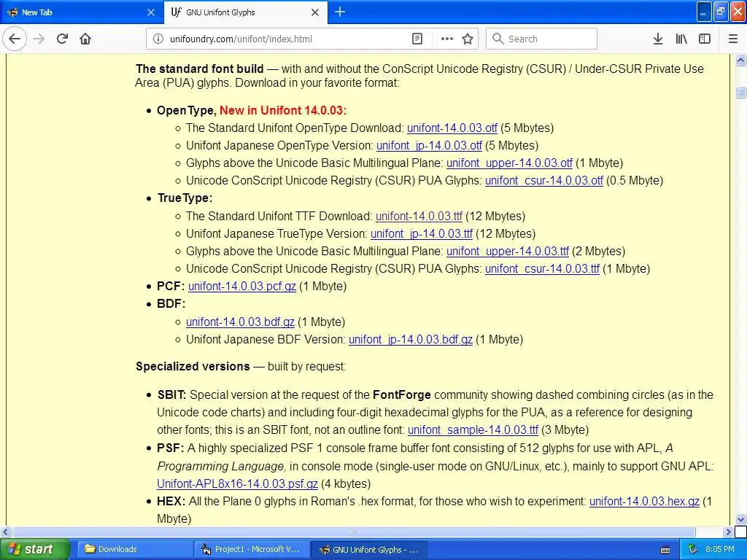Click the 'New in Unifont 14.0.03:' text
The width and height of the screenshot is (747, 560).
[283, 111]
